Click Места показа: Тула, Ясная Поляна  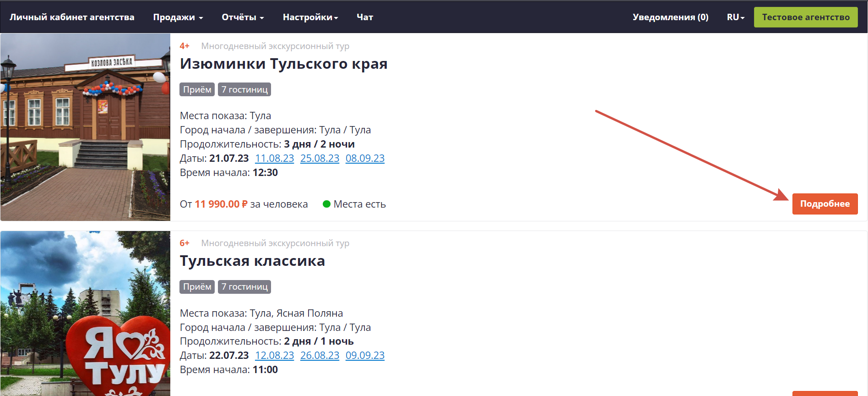261,313
